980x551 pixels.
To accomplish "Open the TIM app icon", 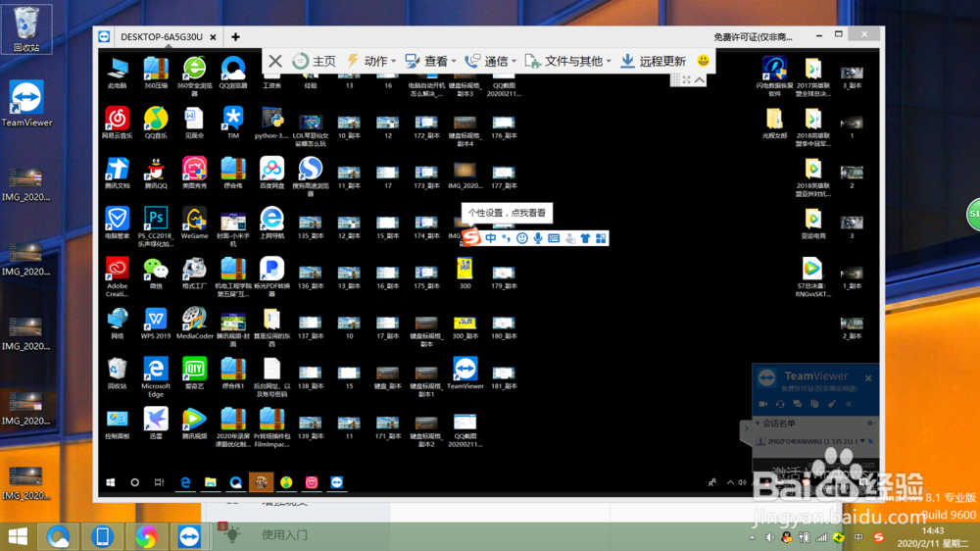I will click(x=233, y=122).
